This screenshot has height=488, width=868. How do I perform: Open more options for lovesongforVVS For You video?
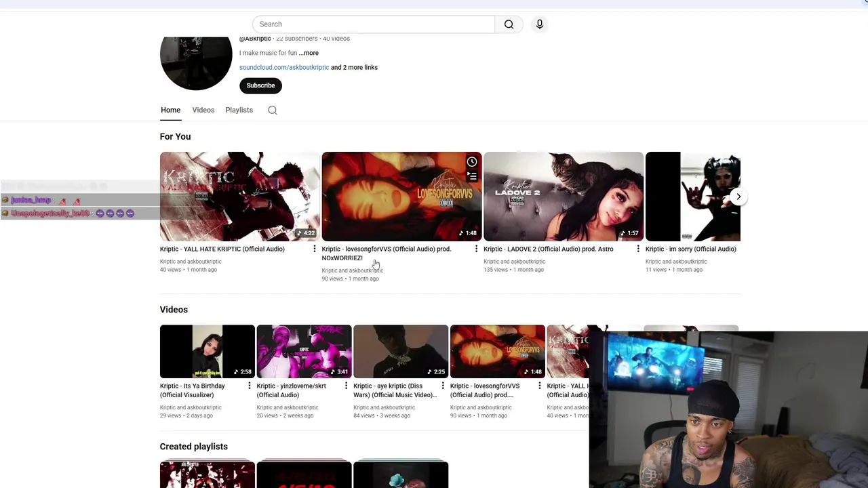pyautogui.click(x=476, y=249)
